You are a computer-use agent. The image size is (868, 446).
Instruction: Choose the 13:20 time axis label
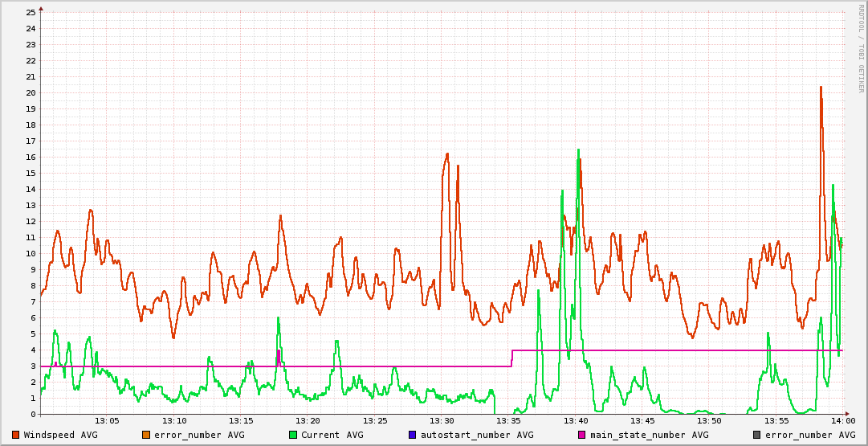[308, 421]
